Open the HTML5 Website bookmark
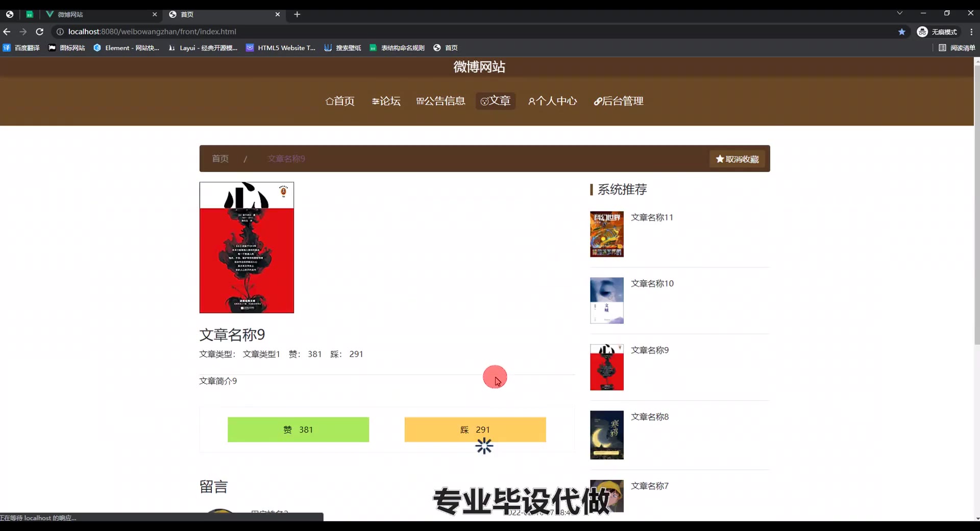The height and width of the screenshot is (531, 980). tap(281, 47)
